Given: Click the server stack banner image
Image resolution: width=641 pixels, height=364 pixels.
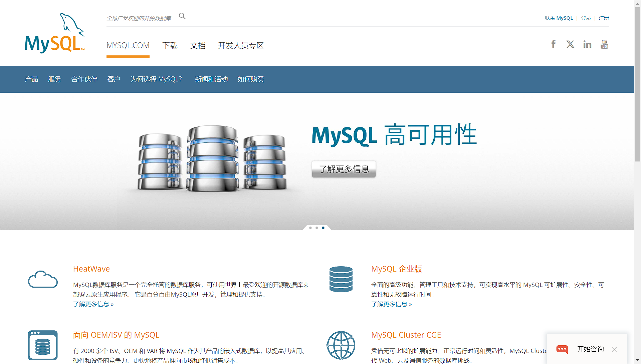Looking at the screenshot, I should [212, 158].
